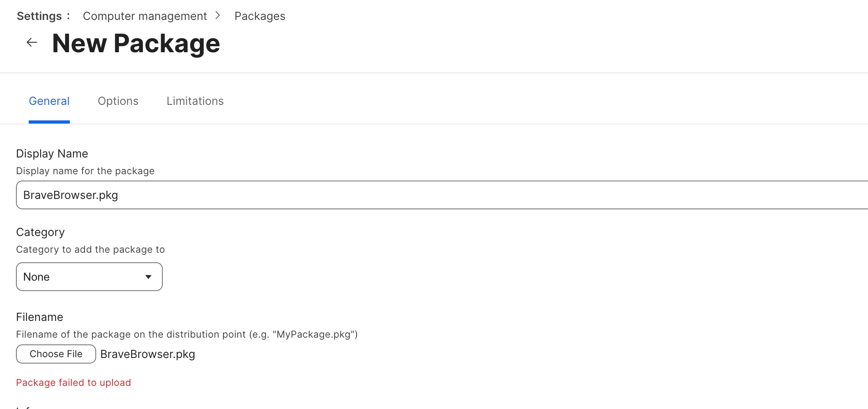The image size is (868, 409).
Task: Select the General tab
Action: 49,101
